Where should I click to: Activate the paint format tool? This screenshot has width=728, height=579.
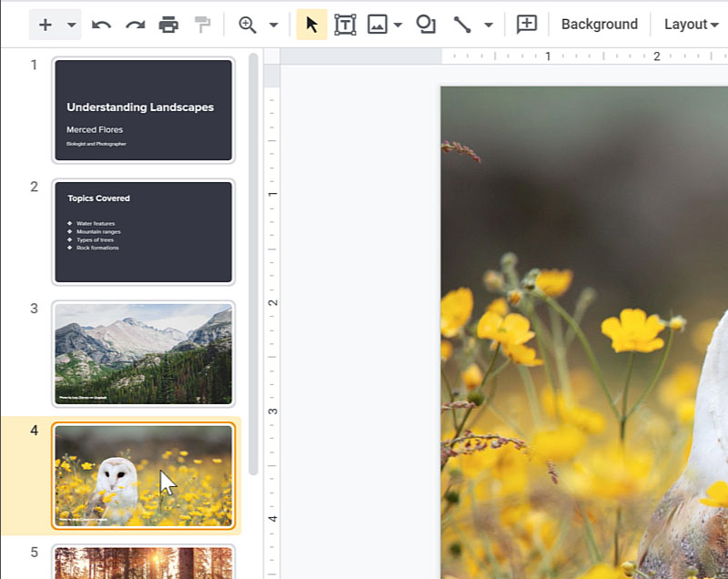[202, 25]
